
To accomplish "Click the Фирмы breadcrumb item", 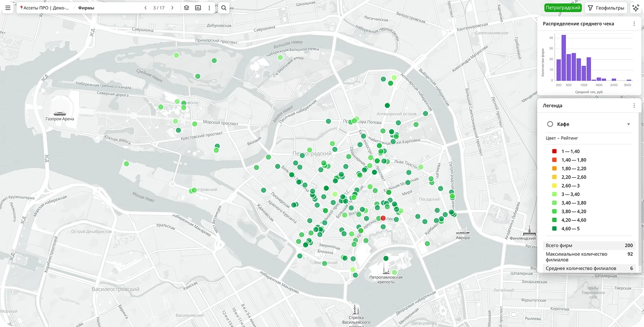I will point(86,8).
